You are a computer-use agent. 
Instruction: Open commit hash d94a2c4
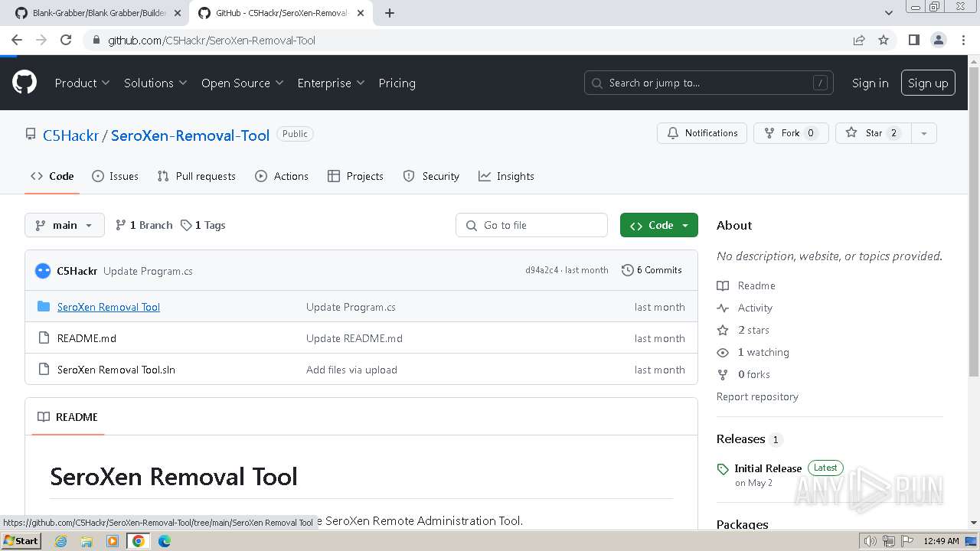coord(541,270)
